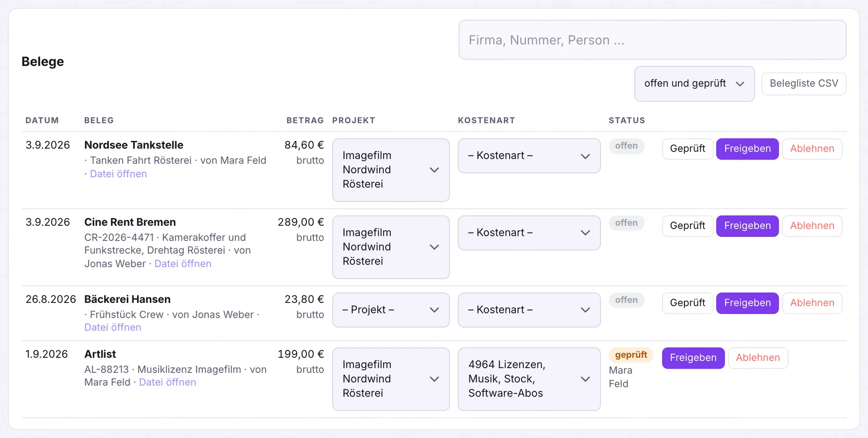Release the Artlist receipt with Freigeben
The image size is (868, 438).
tap(693, 358)
